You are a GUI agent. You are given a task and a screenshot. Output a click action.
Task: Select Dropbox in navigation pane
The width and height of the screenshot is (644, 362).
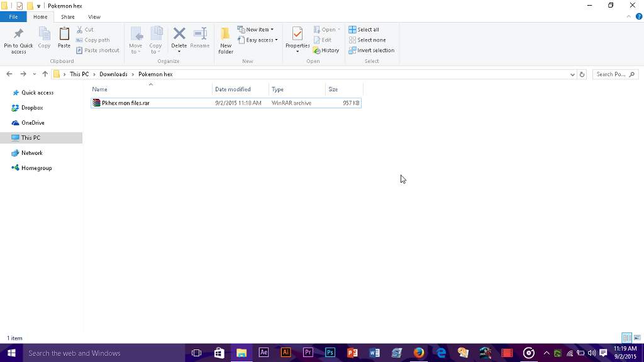[32, 108]
